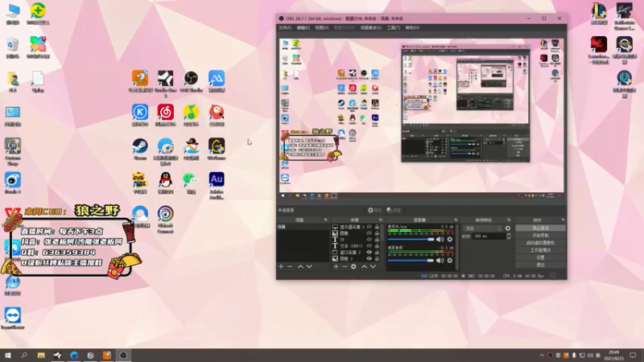Decrease the transition duration with the down stepper

(509, 238)
